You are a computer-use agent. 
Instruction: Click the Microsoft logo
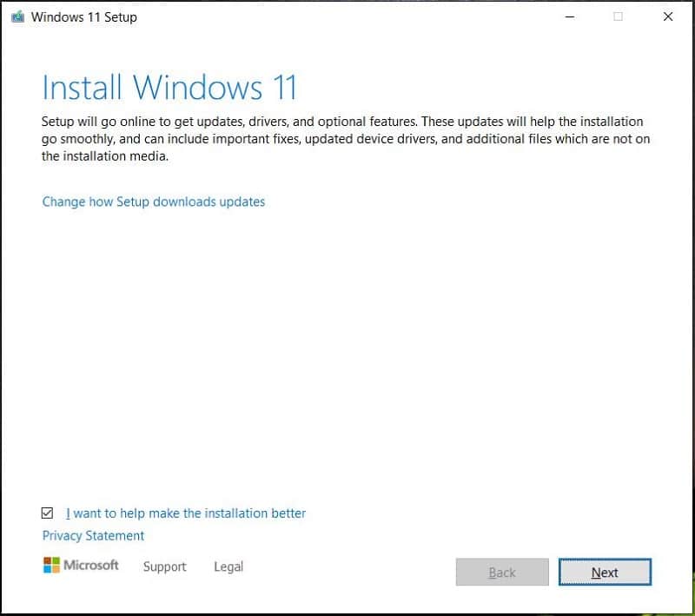(81, 565)
